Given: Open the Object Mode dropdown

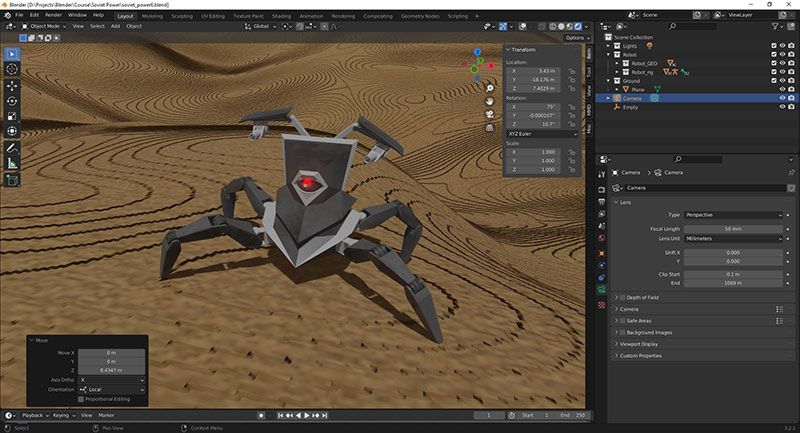Looking at the screenshot, I should pos(46,26).
